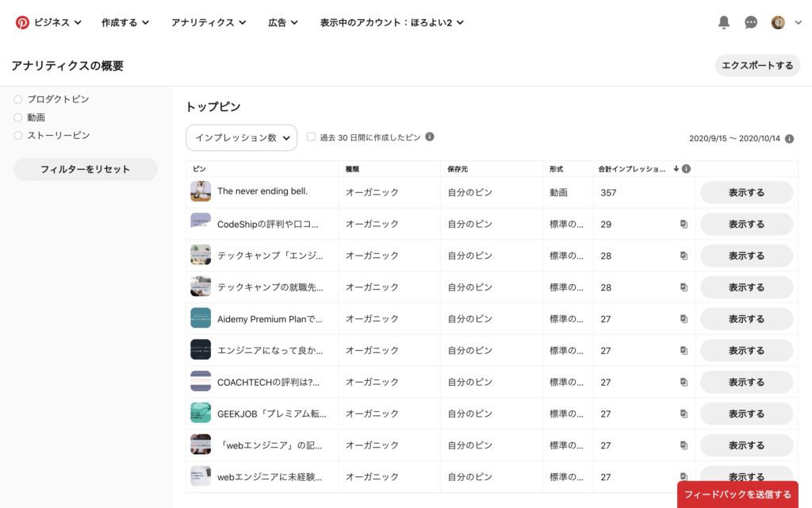
Task: Click 表示する for エンジニアになって良か pin
Action: tap(746, 350)
